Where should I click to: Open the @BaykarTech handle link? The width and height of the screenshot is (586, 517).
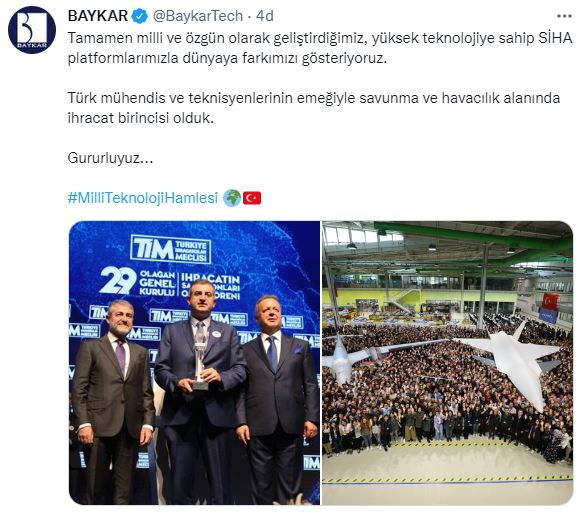pyautogui.click(x=198, y=16)
